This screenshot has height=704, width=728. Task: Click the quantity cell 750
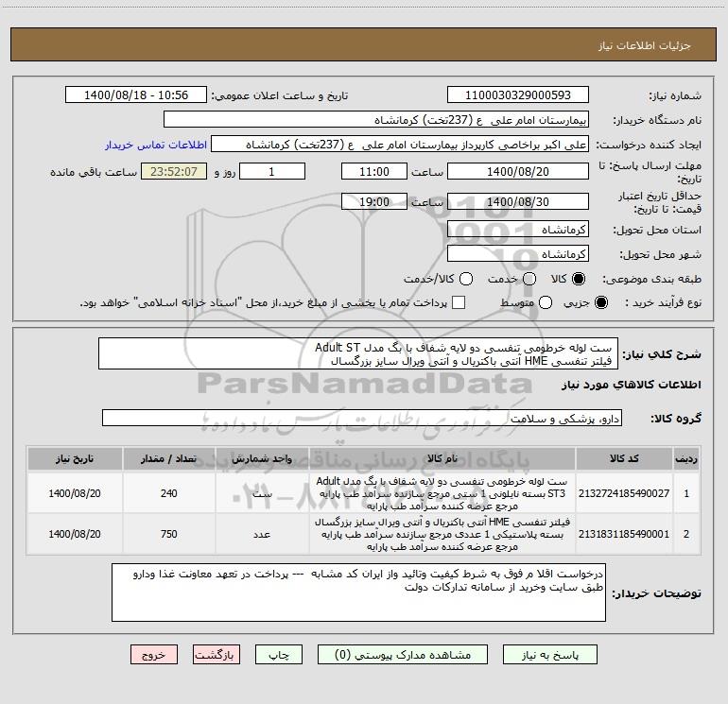click(x=169, y=534)
